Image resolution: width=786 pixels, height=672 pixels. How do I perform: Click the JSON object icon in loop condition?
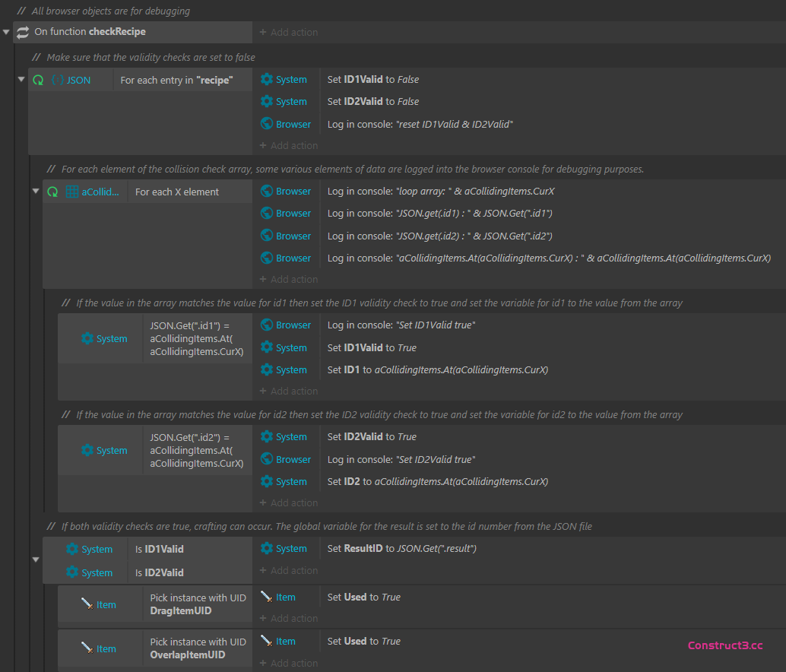point(57,80)
